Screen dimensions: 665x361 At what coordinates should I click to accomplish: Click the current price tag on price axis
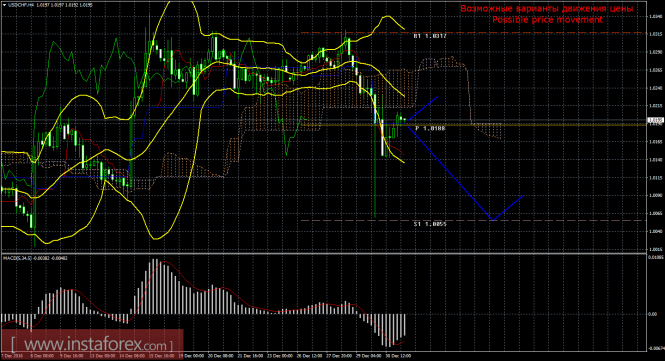click(x=656, y=120)
